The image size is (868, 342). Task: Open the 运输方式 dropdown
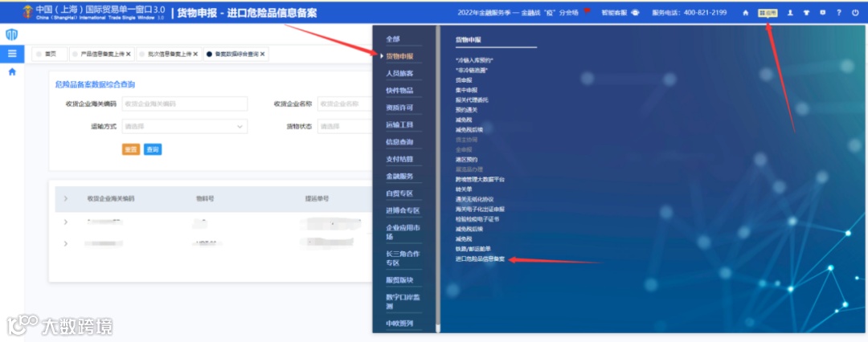[184, 126]
